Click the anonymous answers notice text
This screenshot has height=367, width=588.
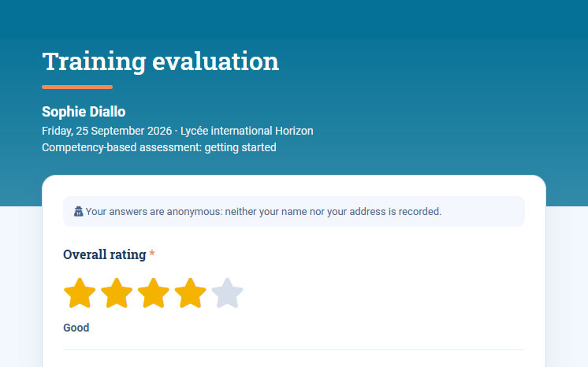click(263, 211)
